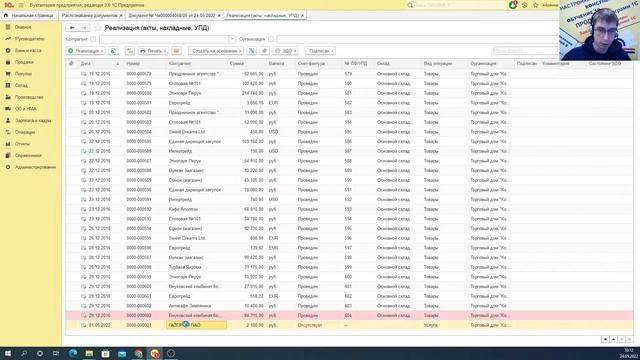The width and height of the screenshot is (640, 360).
Task: Jump to list start with first-page arrow
Action: 605,339
